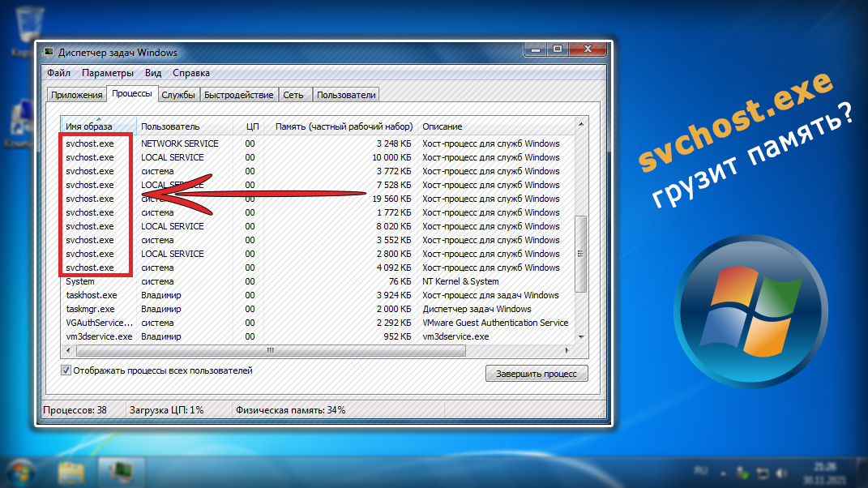Image resolution: width=868 pixels, height=488 pixels.
Task: Show hidden tray icons arrow
Action: [x=723, y=473]
